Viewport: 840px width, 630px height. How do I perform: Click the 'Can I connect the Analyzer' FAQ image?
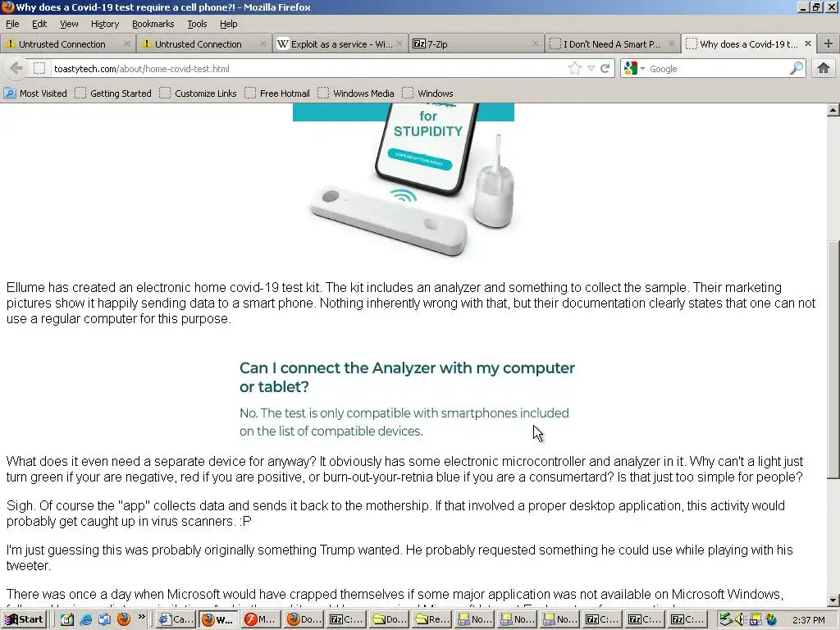pos(407,399)
